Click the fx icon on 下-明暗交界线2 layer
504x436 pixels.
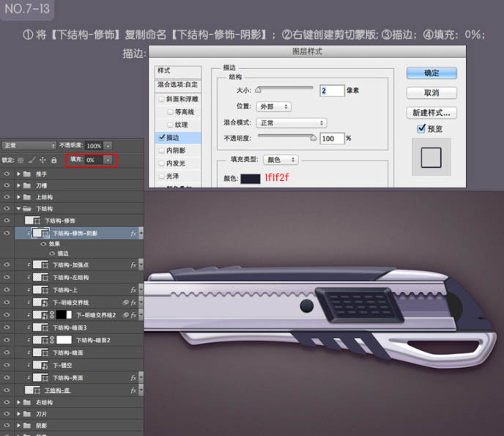click(134, 315)
